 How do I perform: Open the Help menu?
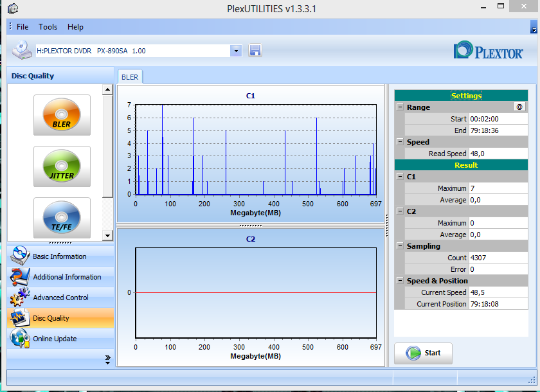[x=75, y=27]
